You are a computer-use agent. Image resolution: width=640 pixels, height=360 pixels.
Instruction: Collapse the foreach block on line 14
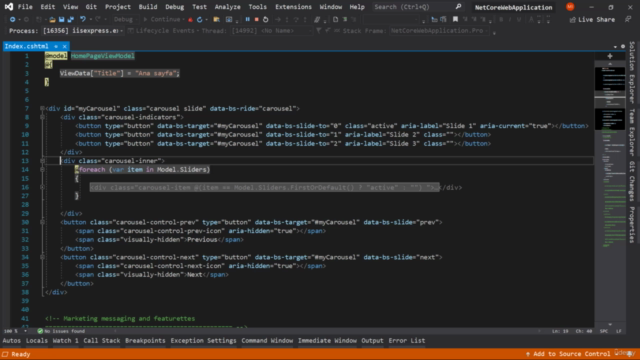42,169
